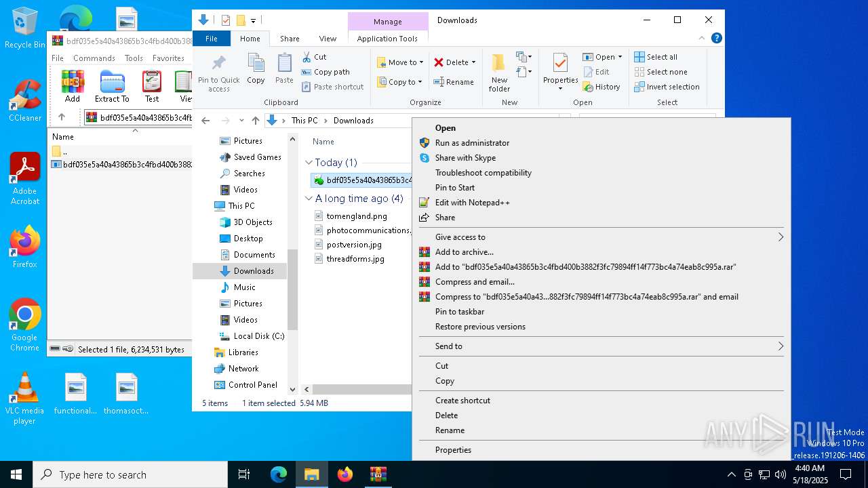Collapse the A long time ago group
The width and height of the screenshot is (868, 488).
point(309,199)
